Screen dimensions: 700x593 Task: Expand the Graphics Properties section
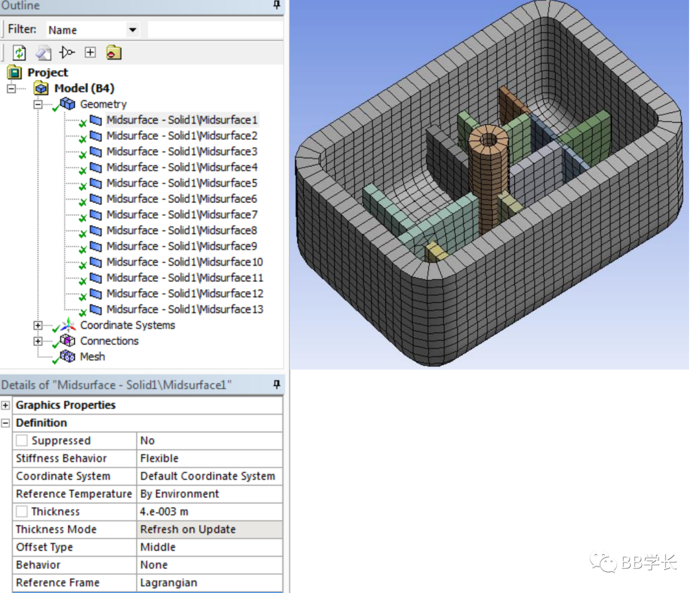point(5,405)
